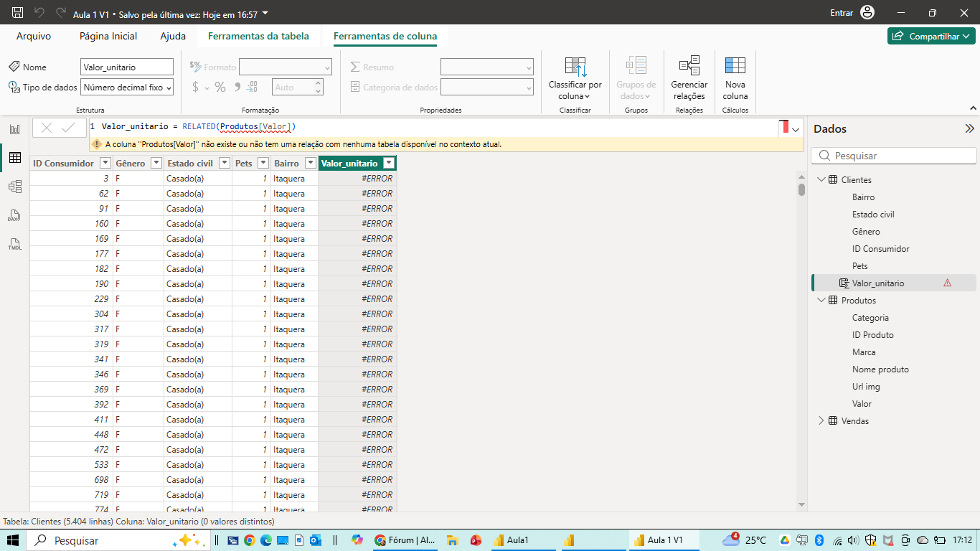Click the Compartilhar button
This screenshot has height=551, width=980.
click(x=931, y=36)
